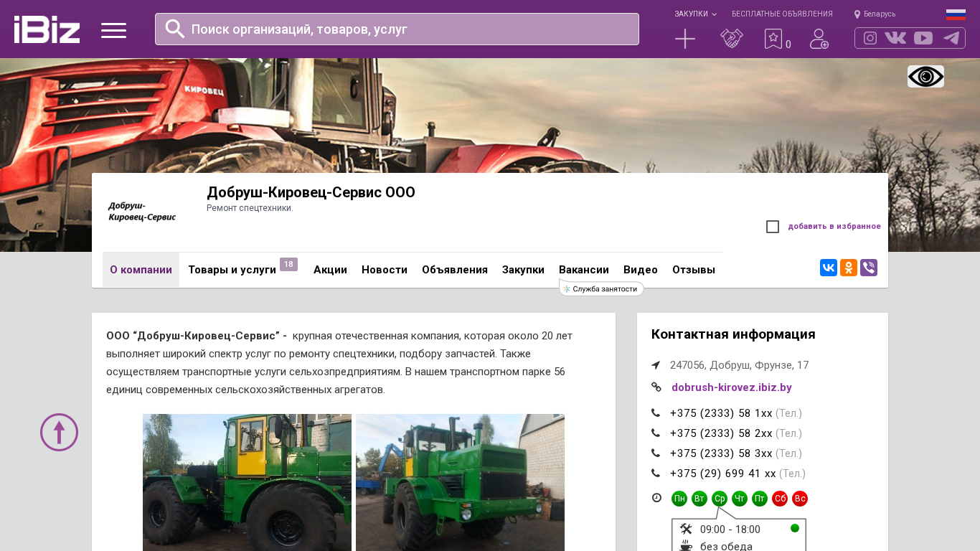Switch to the Объявления tab
The height and width of the screenshot is (551, 980).
click(455, 270)
